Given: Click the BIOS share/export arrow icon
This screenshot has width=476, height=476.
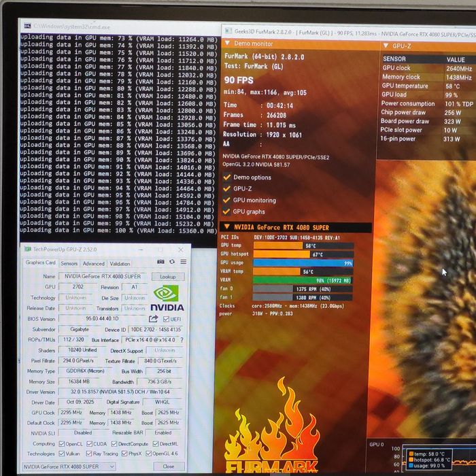Looking at the screenshot, I should click(x=153, y=319).
